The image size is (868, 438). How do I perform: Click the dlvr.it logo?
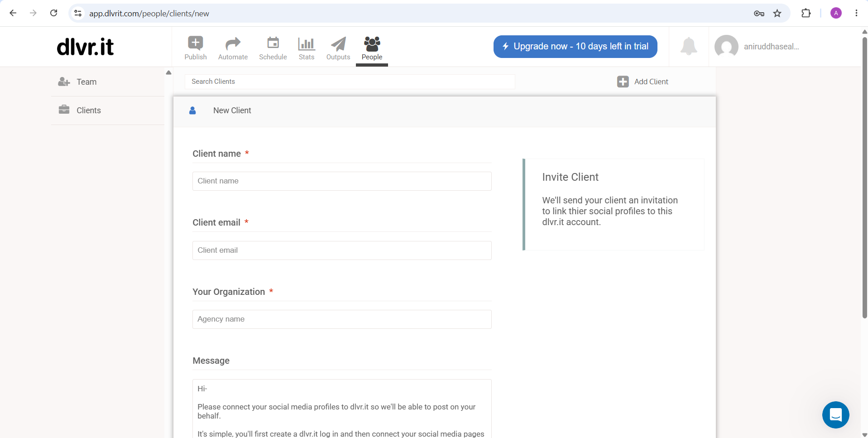(x=85, y=47)
